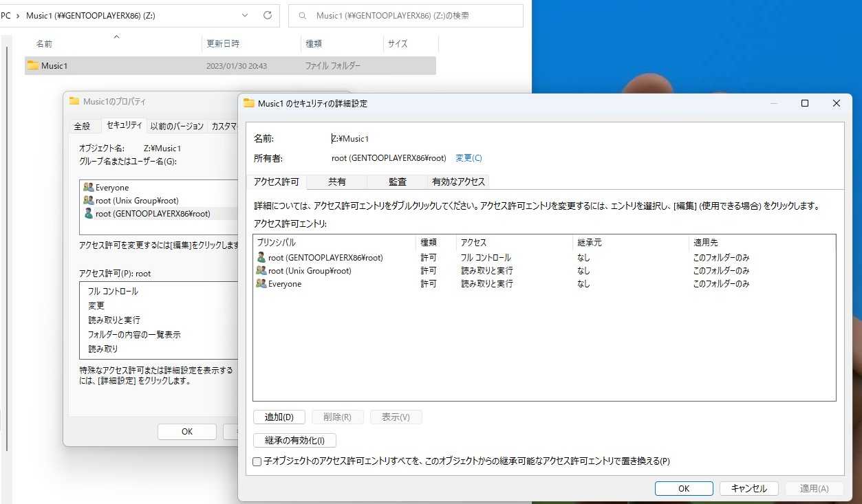862x504 pixels.
Task: Click the search magnifier icon
Action: [x=302, y=15]
